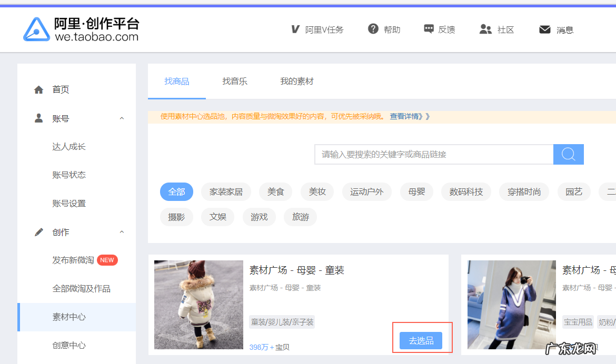
Task: Select the 首页 home icon in sidebar
Action: [x=38, y=89]
